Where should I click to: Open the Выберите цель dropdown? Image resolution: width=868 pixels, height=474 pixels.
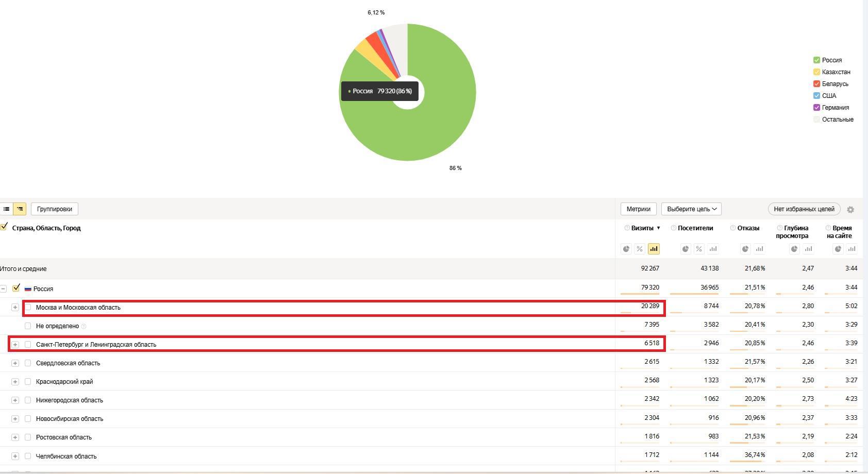coord(691,209)
